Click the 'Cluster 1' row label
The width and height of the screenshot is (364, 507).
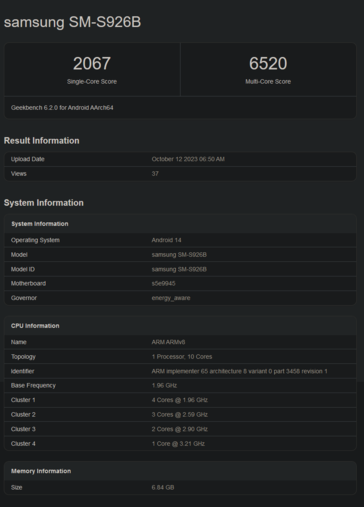(x=23, y=400)
